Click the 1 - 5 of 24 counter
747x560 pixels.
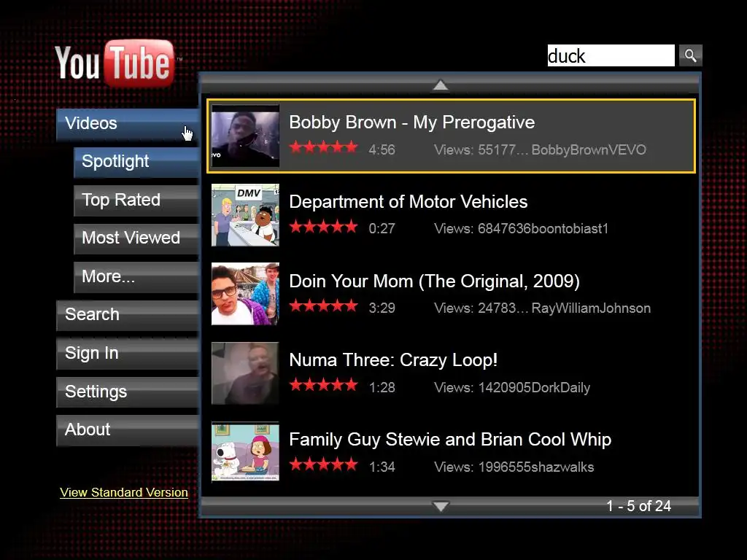(639, 506)
